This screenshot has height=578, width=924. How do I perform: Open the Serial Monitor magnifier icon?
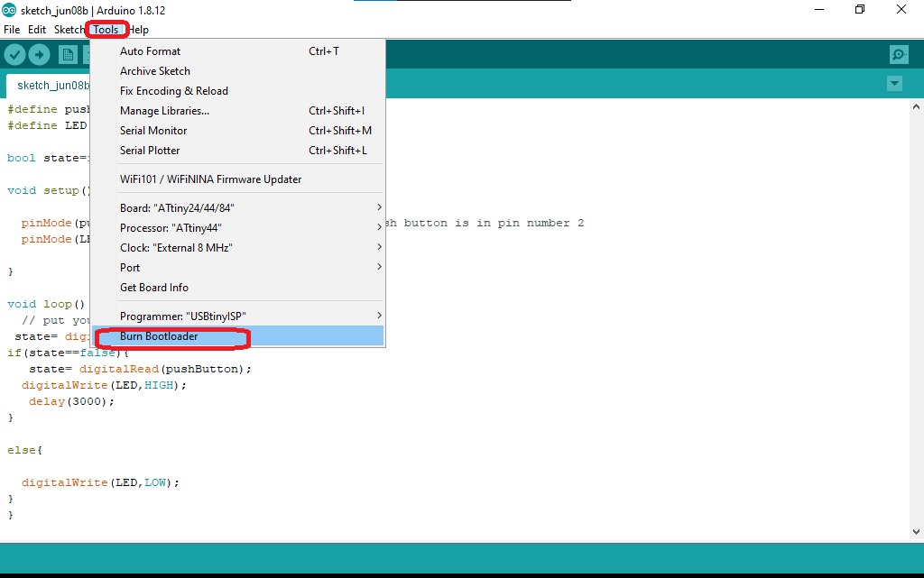[x=899, y=55]
